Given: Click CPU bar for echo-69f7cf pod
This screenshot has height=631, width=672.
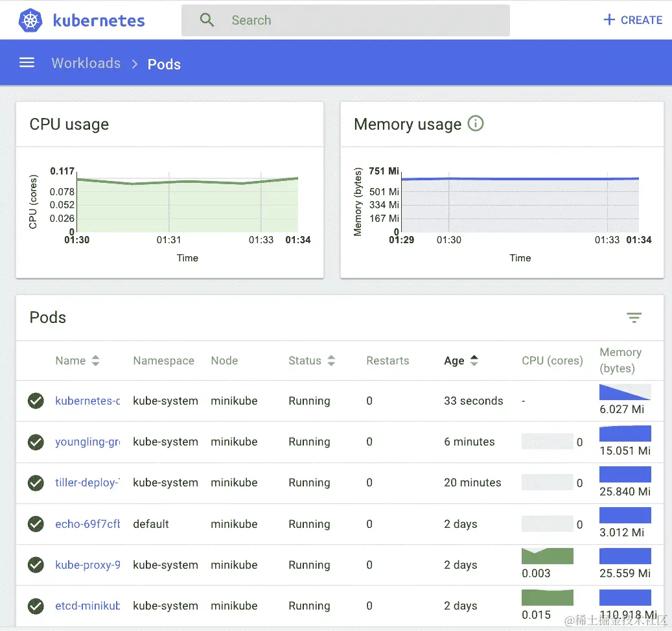Looking at the screenshot, I should (548, 523).
